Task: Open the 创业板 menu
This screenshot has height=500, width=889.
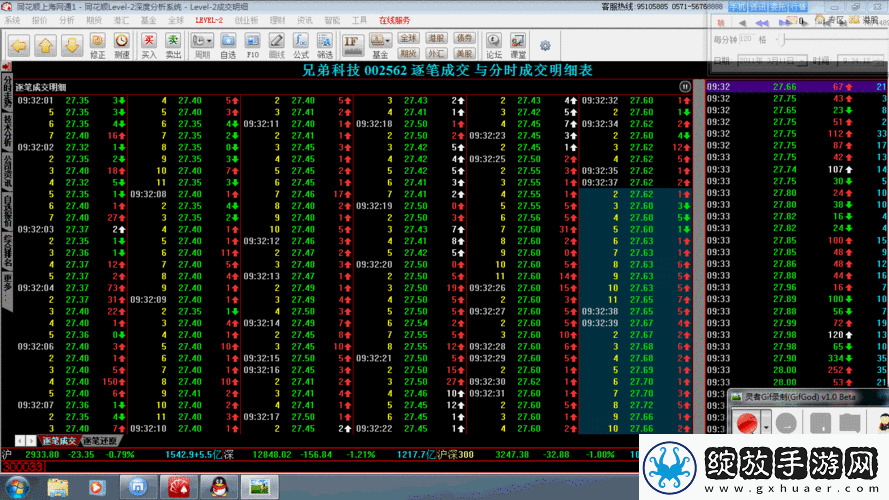Action: 246,20
